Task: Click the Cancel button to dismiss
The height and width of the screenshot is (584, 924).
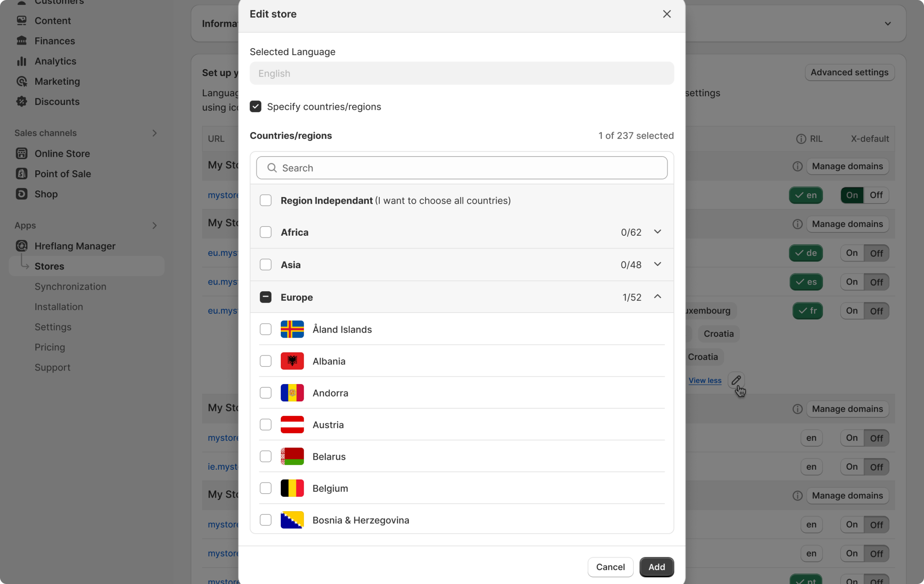Action: pyautogui.click(x=610, y=566)
